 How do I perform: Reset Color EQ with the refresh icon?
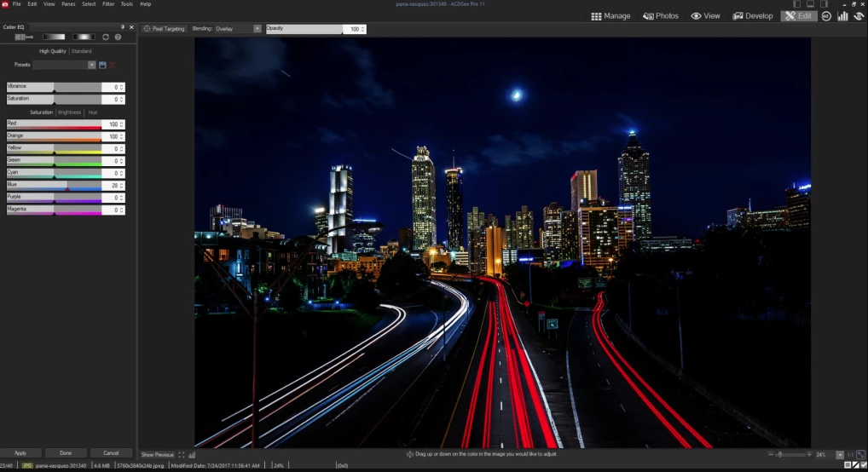click(x=106, y=37)
